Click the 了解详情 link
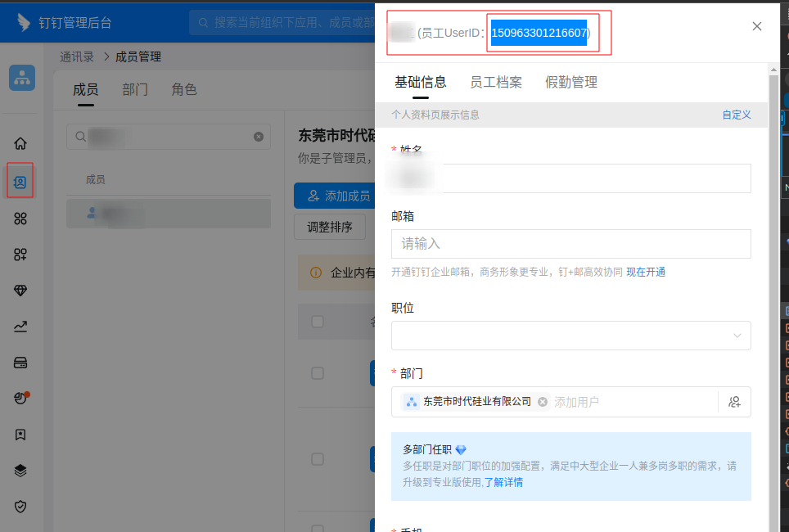This screenshot has height=532, width=789. (x=503, y=482)
